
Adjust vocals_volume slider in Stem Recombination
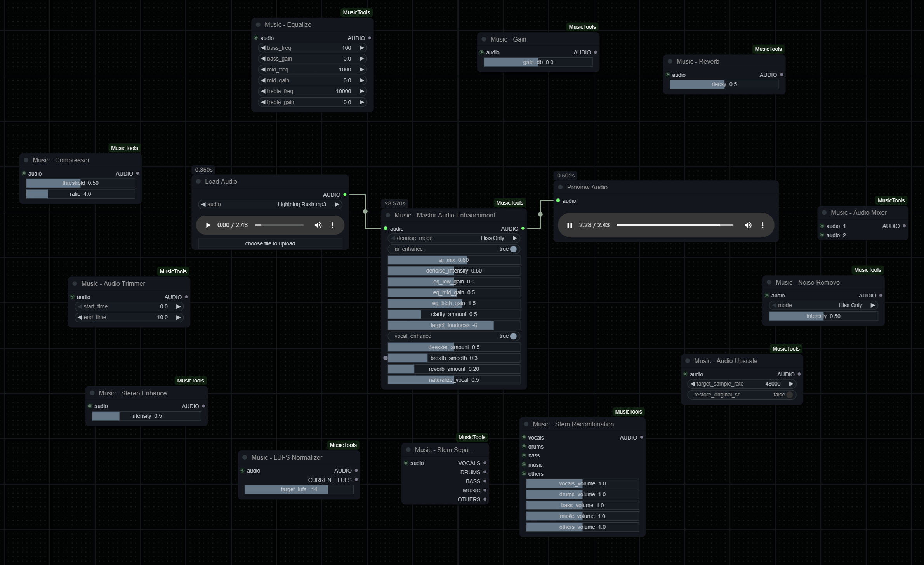tap(582, 483)
